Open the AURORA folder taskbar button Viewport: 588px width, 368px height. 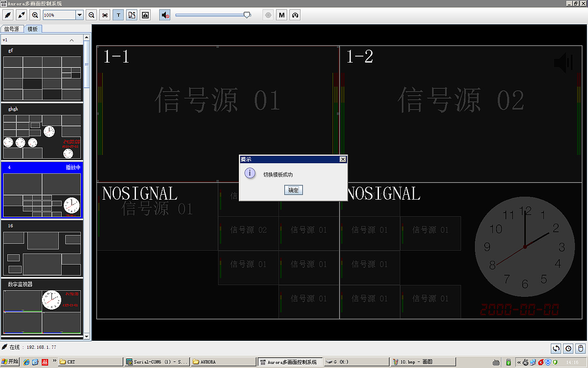click(224, 362)
